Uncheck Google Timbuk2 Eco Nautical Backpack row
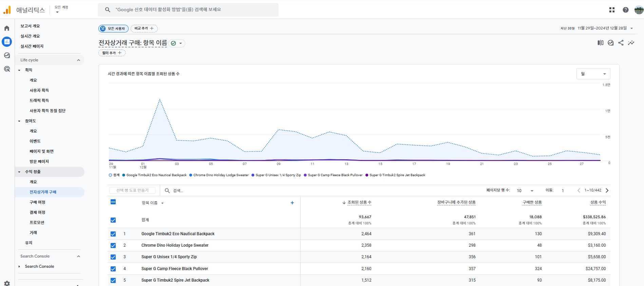The height and width of the screenshot is (286, 644). pyautogui.click(x=113, y=234)
